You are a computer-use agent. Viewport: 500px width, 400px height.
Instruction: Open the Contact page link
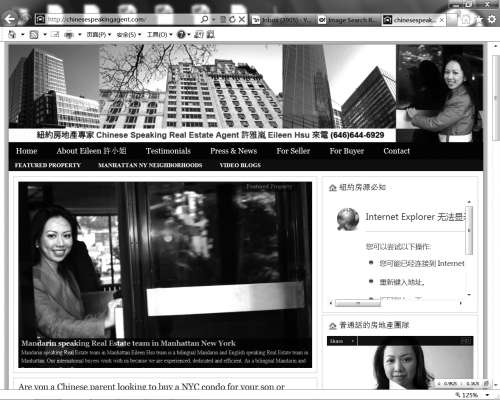(x=397, y=151)
